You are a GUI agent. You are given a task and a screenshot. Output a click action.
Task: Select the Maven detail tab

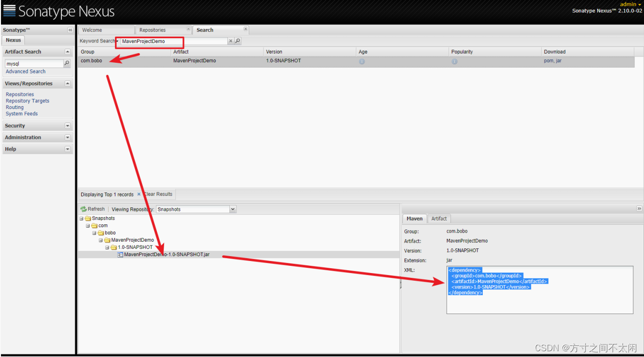tap(414, 219)
